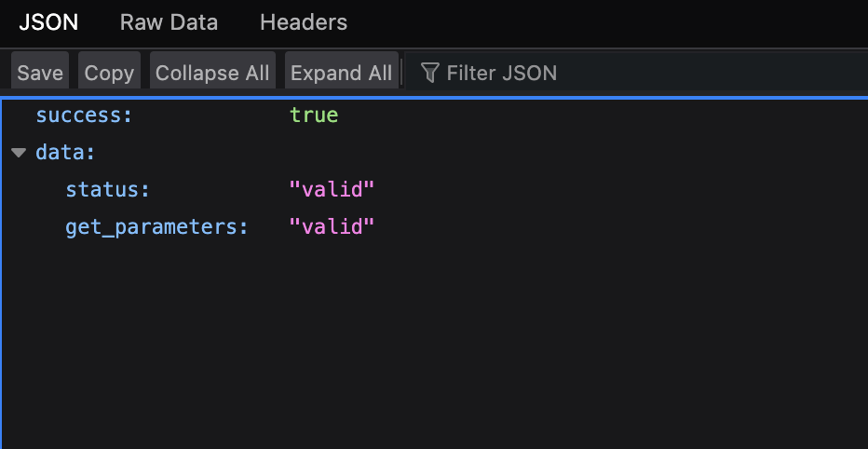
Task: Expand All nodes in the viewer
Action: [342, 71]
